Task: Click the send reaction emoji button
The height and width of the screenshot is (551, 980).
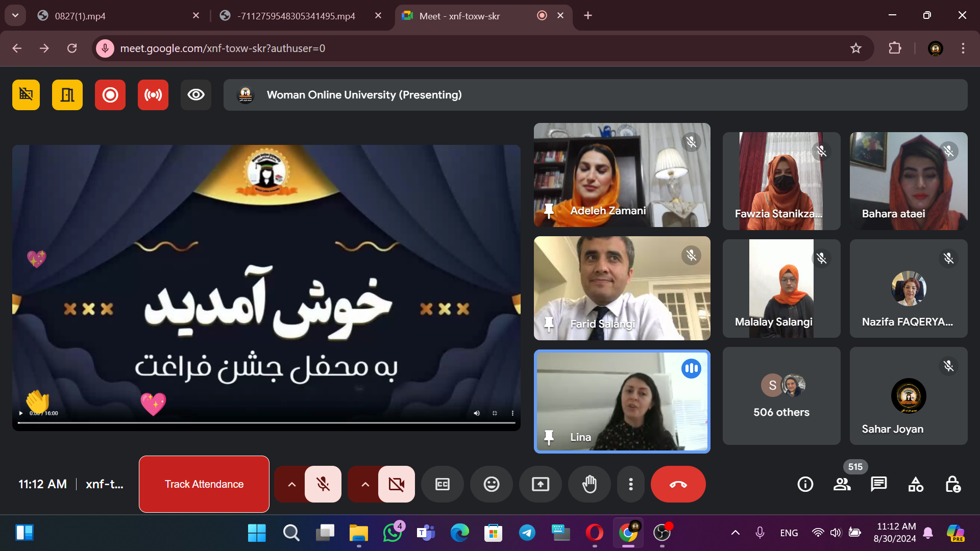Action: (x=491, y=484)
